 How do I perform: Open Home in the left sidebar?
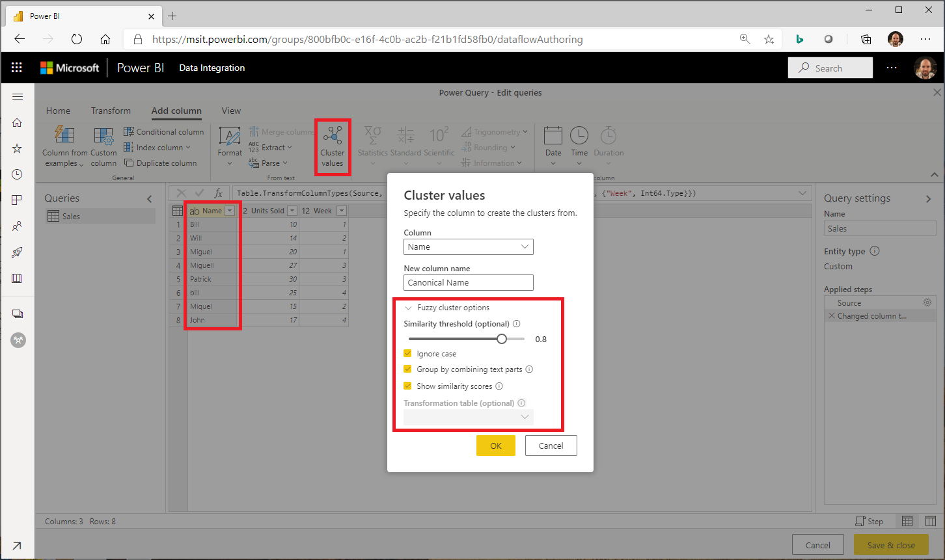tap(18, 122)
